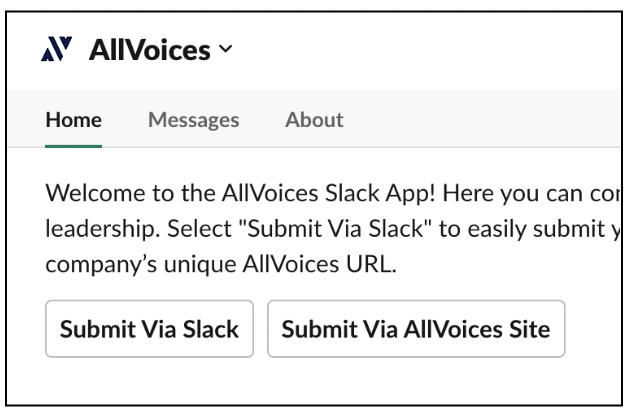This screenshot has height=420, width=636.
Task: Click the AllVoices logo icon
Action: [56, 49]
